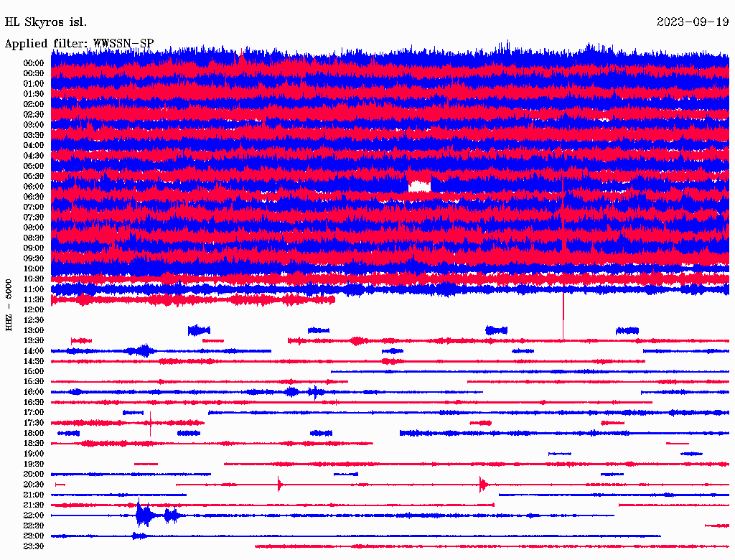
Task: Select the 22:00 time label
Action: point(34,515)
